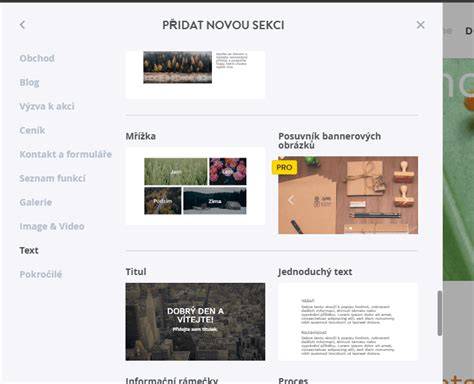Click the Podzim tile in grid preview
474x384 pixels.
(x=163, y=201)
